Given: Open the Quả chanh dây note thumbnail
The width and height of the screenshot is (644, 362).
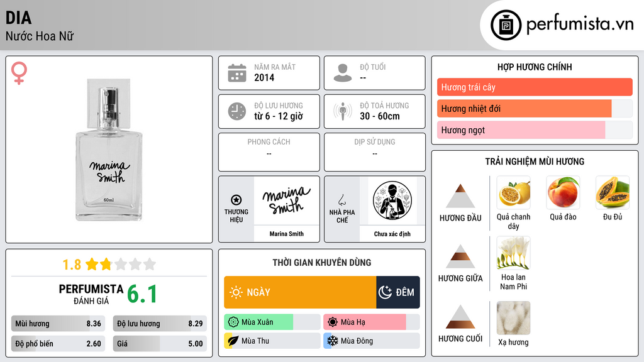Looking at the screenshot, I should coord(513,192).
